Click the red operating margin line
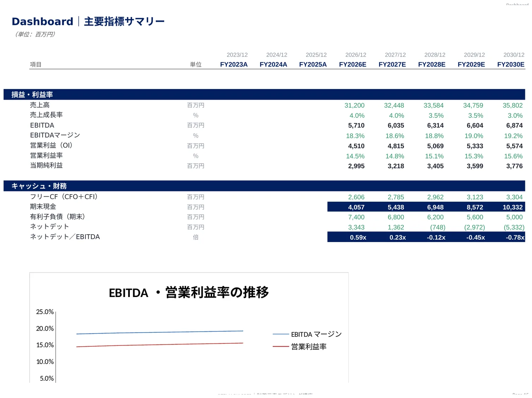This screenshot has height=398, width=532. (160, 345)
